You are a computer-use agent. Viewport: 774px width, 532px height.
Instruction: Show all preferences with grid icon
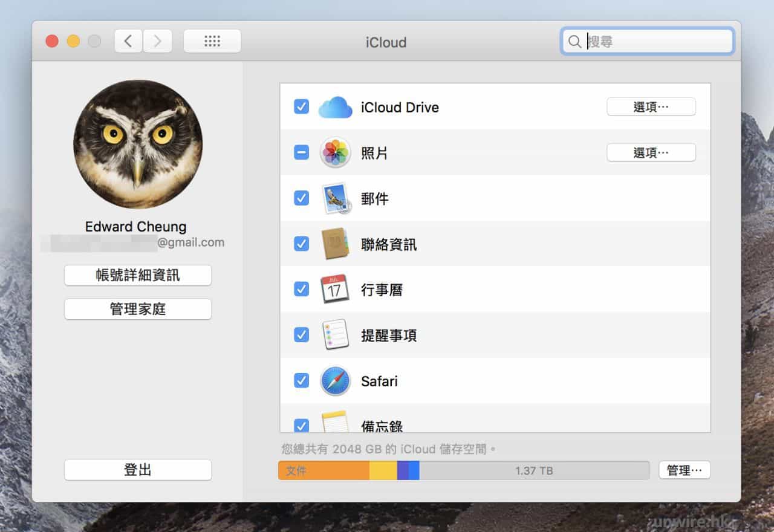212,41
